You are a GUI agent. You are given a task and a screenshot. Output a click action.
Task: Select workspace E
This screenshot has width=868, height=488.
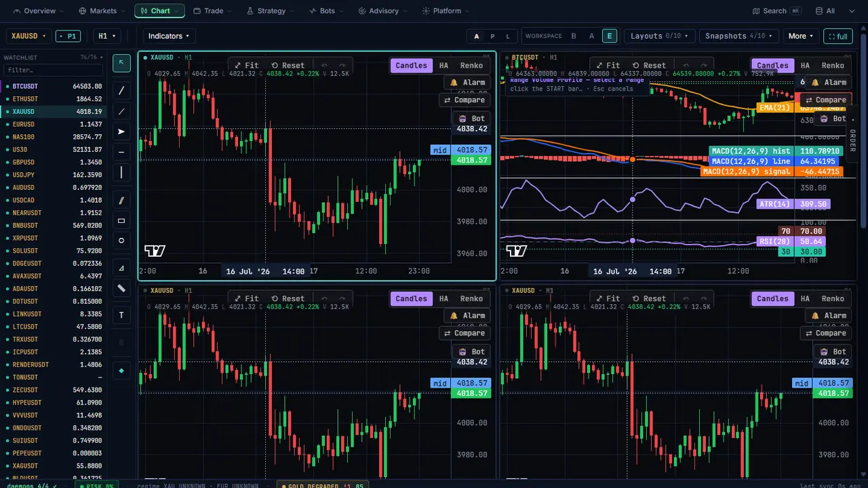[610, 37]
